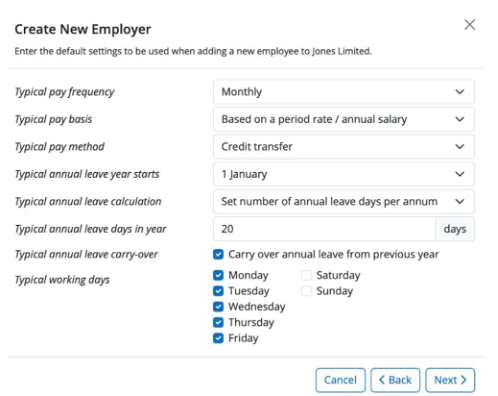Check the Sunday checkbox
Image resolution: width=498 pixels, height=396 pixels.
point(306,291)
